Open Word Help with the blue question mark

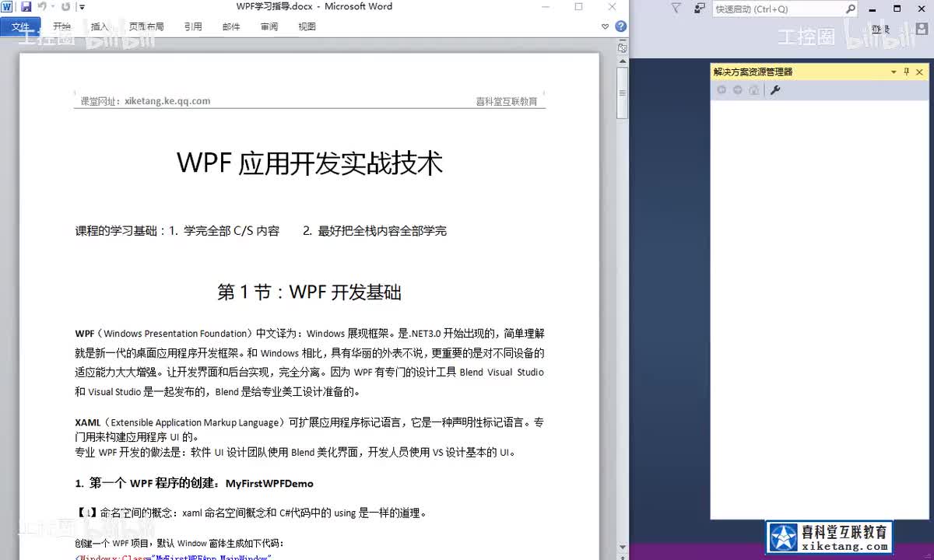click(620, 26)
